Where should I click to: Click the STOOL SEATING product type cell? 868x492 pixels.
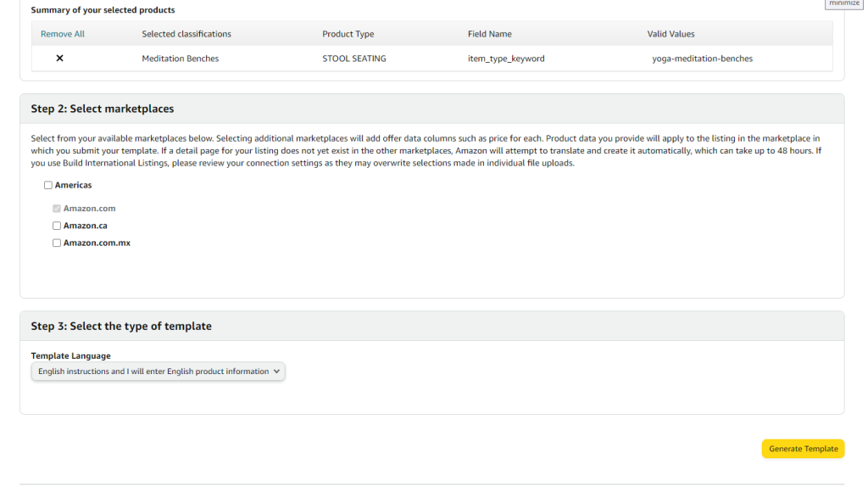(x=354, y=59)
